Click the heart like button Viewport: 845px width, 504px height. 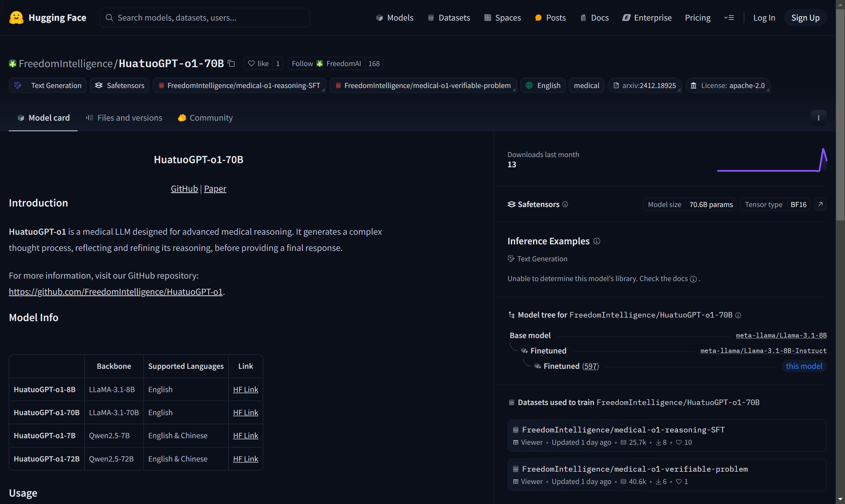pos(258,64)
